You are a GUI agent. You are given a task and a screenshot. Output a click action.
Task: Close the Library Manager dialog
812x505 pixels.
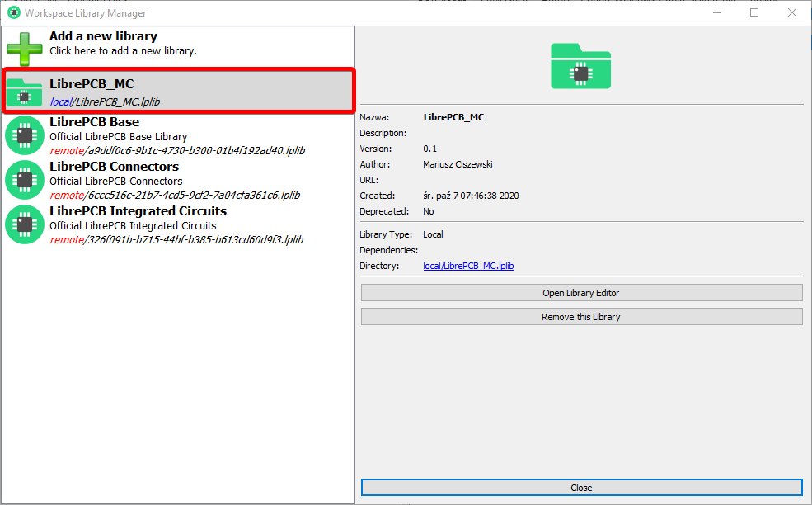(581, 488)
